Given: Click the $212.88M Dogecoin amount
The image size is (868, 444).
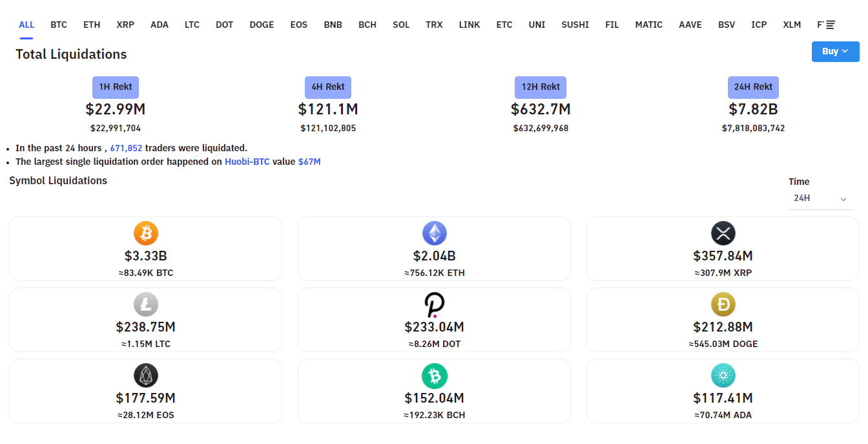Looking at the screenshot, I should 723,327.
